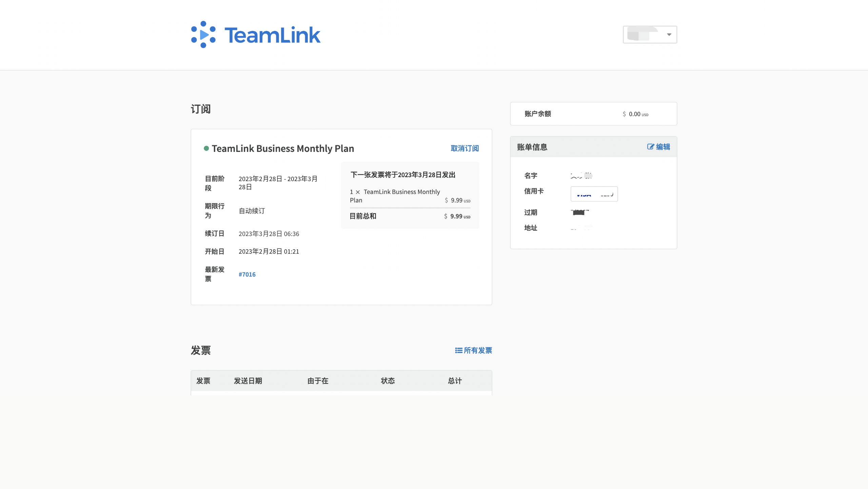Open the account dropdown arrow at top right
Screen dimensions: 868x489
[x=669, y=35]
